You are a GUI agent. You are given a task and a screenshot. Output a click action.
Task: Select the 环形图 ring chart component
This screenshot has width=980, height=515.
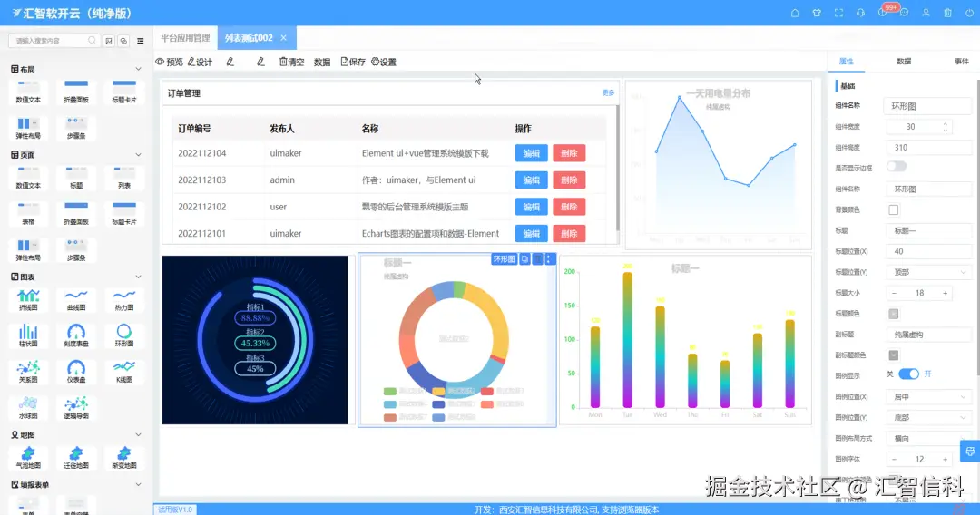pos(123,335)
